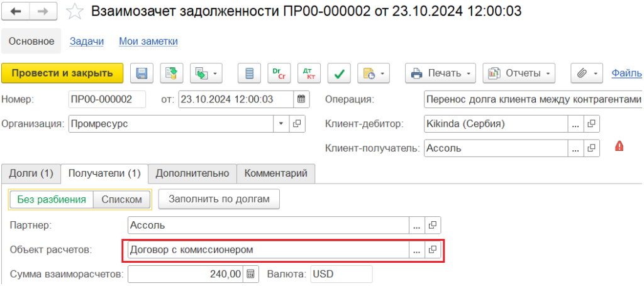
Task: Open the Дополнительно tab
Action: coord(192,173)
